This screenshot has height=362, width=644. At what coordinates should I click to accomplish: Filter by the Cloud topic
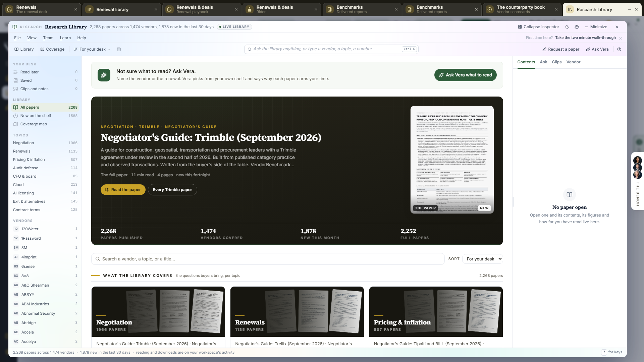[45, 185]
